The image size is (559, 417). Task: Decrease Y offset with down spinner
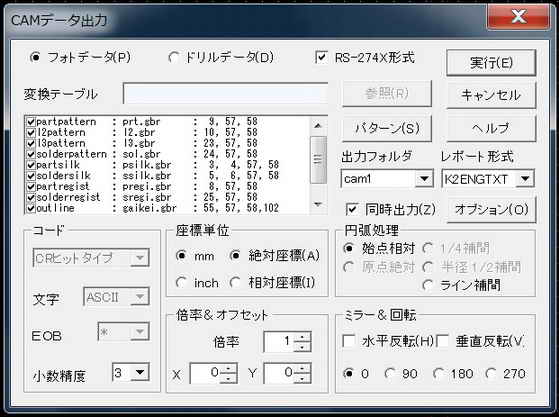302,378
